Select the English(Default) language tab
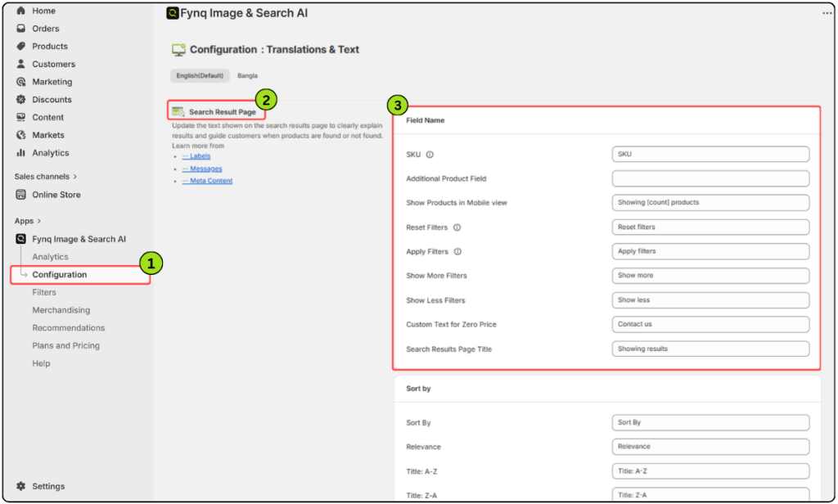The width and height of the screenshot is (838, 504). coord(200,76)
